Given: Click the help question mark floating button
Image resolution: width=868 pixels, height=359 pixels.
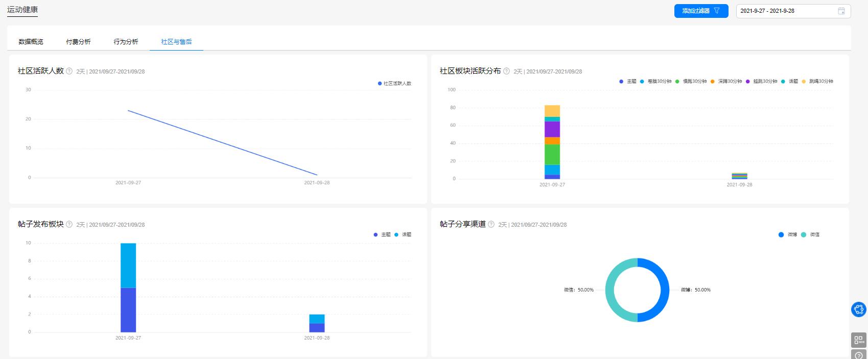Looking at the screenshot, I should 859,355.
